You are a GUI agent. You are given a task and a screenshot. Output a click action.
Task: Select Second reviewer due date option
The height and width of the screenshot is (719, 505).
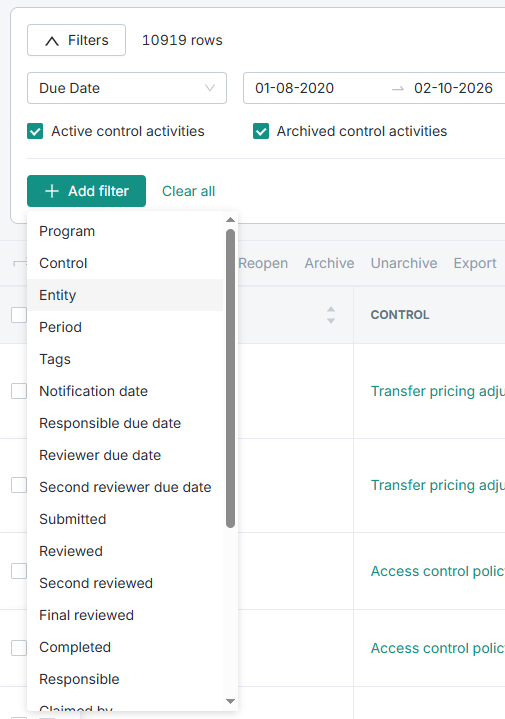point(125,487)
